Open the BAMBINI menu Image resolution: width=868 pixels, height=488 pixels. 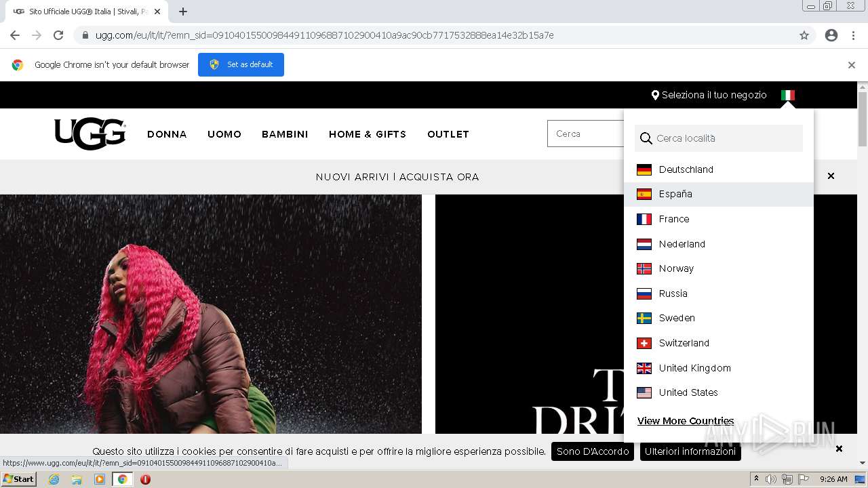point(285,134)
